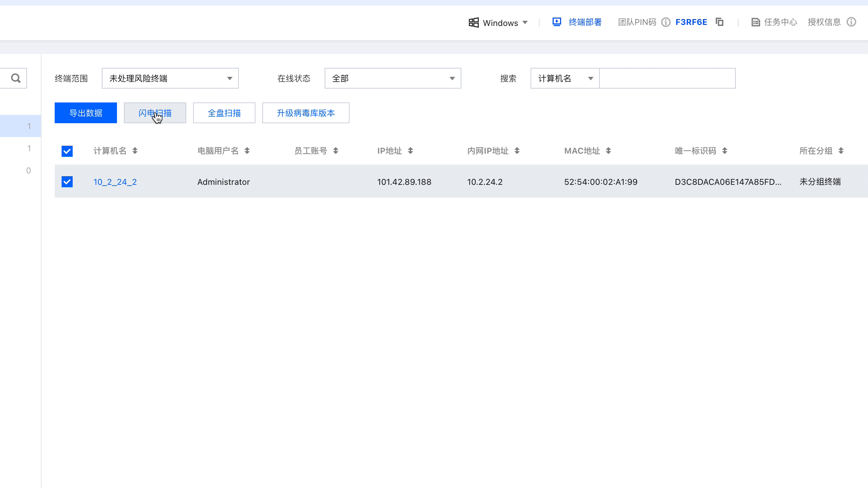This screenshot has width=868, height=488.
Task: Sort by IP地址 column arrows
Action: click(410, 151)
